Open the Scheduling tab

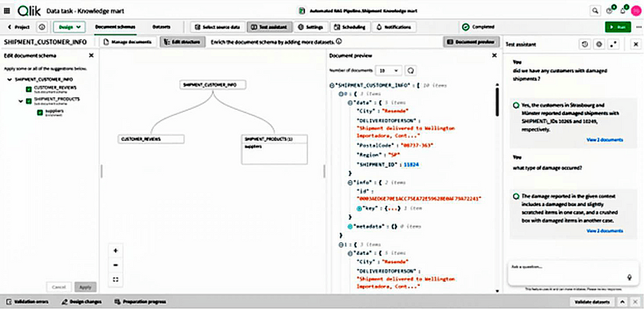350,26
